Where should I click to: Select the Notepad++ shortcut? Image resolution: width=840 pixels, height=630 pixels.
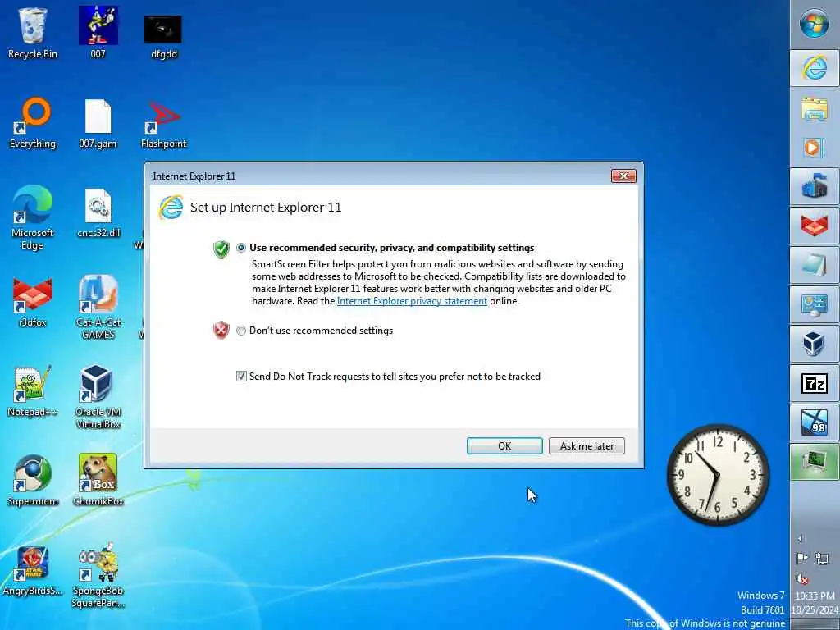33,391
